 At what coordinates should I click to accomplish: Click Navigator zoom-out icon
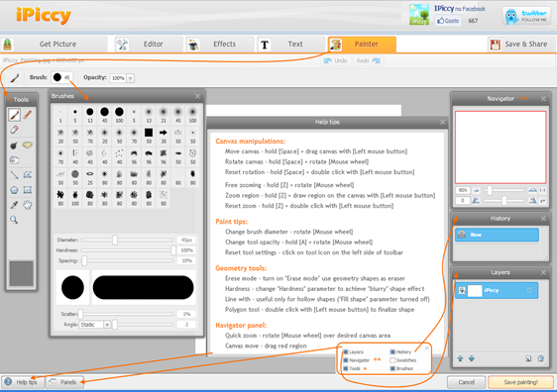477,190
